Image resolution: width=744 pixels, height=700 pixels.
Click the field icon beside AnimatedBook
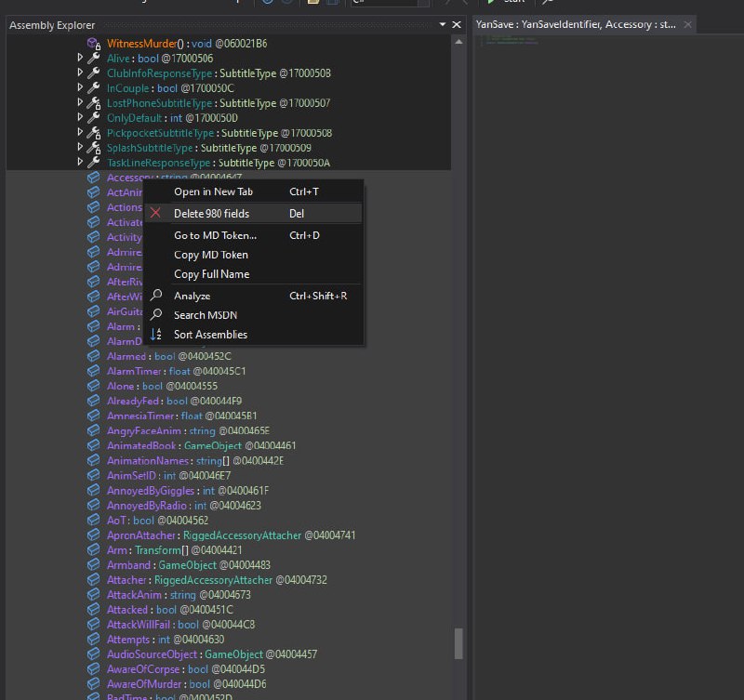(x=94, y=445)
